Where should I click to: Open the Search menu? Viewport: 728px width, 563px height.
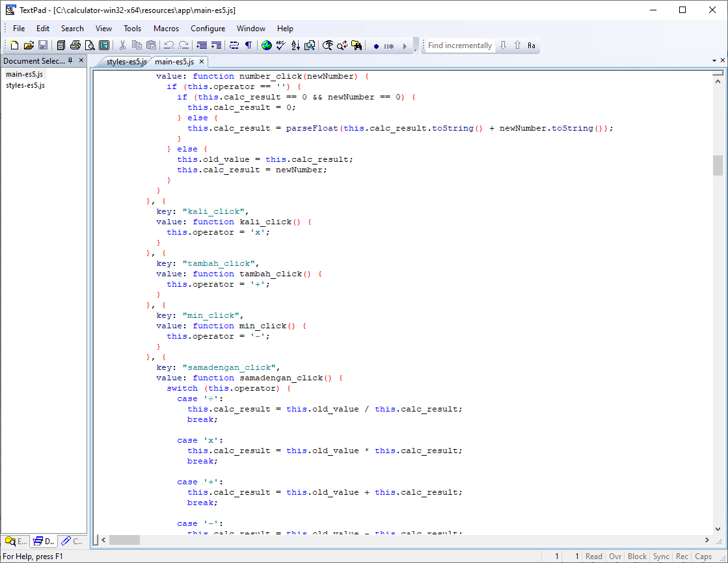[x=72, y=29]
